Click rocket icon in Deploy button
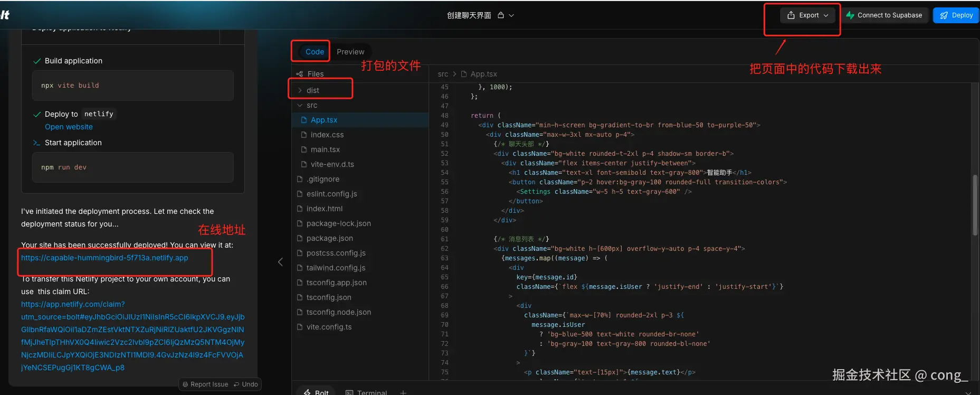The height and width of the screenshot is (395, 980). (944, 15)
